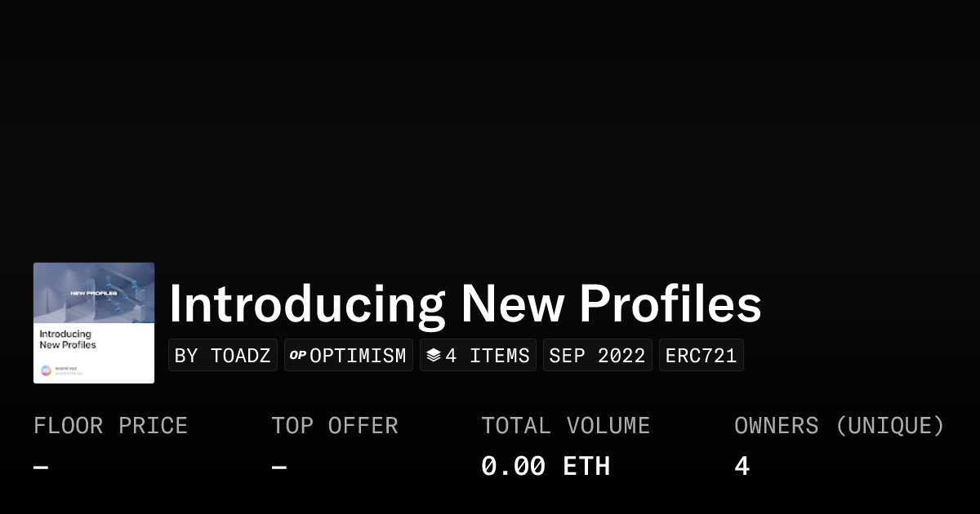Click the TOP OFFER label

click(335, 426)
